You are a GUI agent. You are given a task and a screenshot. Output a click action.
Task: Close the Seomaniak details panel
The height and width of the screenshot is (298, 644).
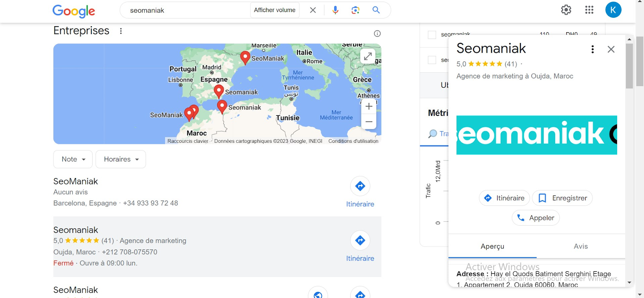pos(611,49)
